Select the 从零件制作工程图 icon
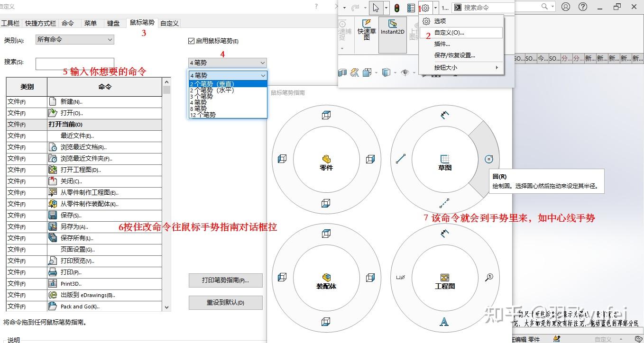Image resolution: width=644 pixels, height=343 pixels. (53, 192)
